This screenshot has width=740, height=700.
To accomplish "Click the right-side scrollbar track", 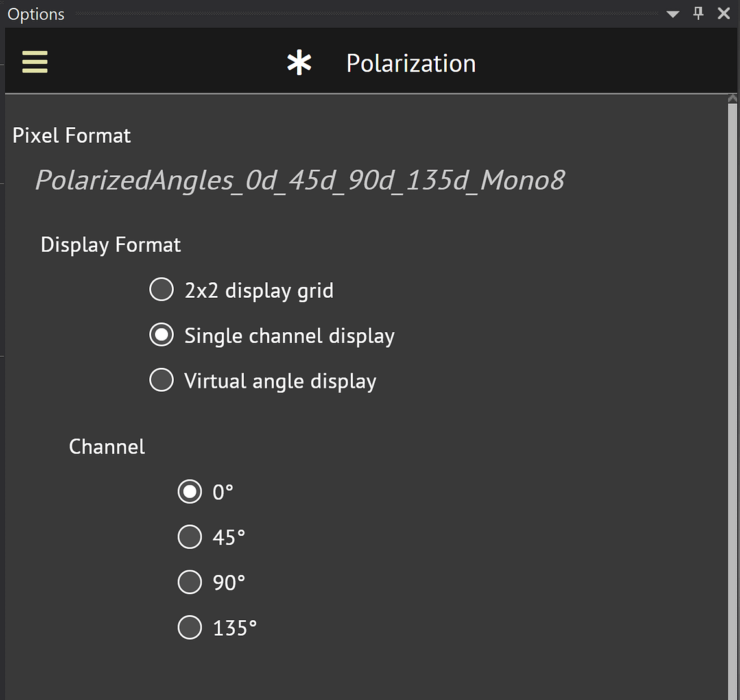I will click(732, 389).
